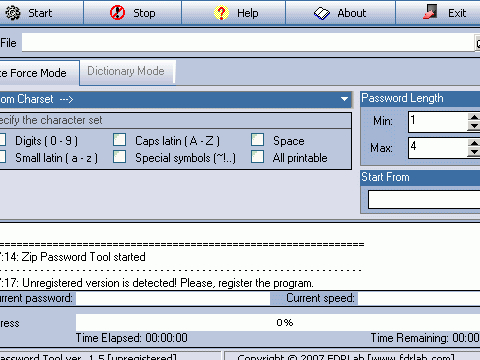Screen dimensions: 480x360
Task: Open the About dialog via its label
Action: point(352,13)
